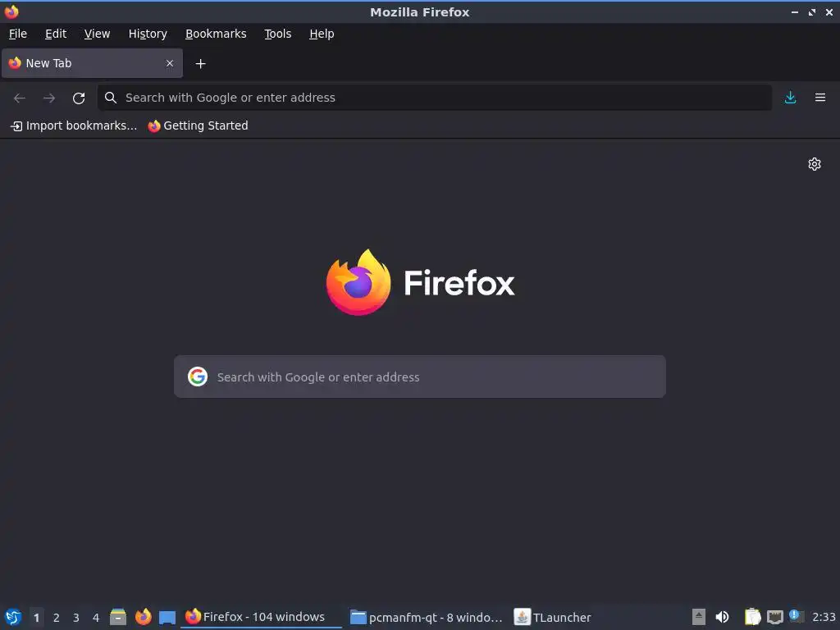Switch to desktop workspace 2

coord(57,618)
